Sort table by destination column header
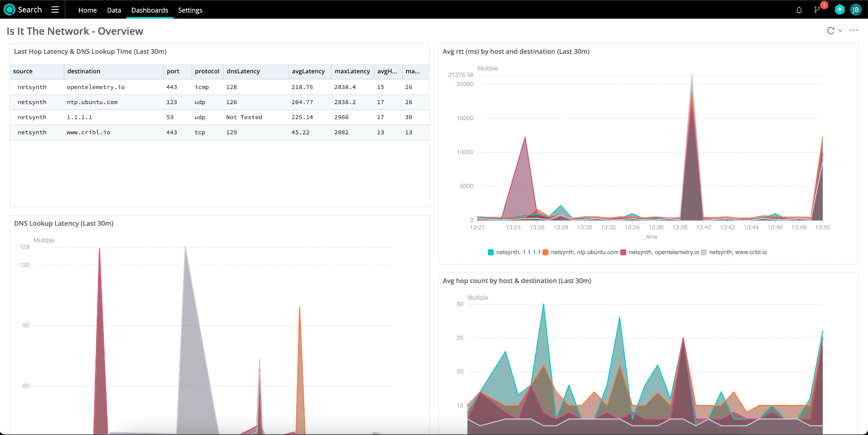This screenshot has width=868, height=435. pos(84,71)
